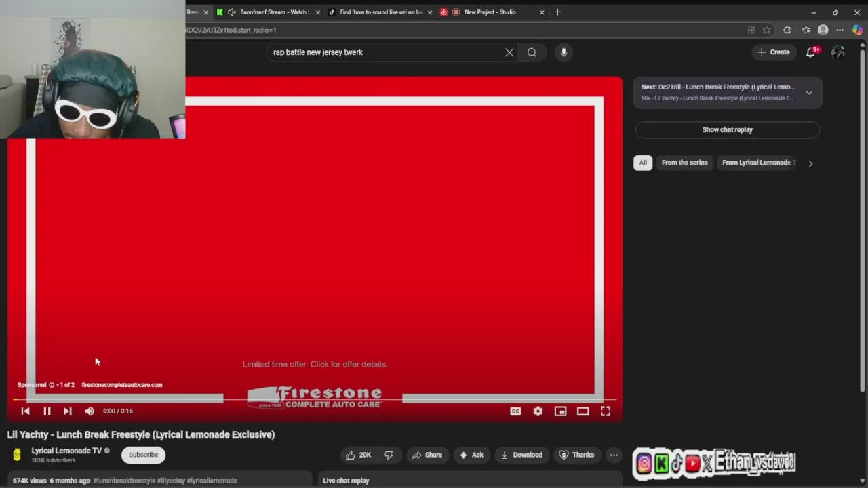Clear the search box text
Screen dimensions: 868x488
pyautogui.click(x=509, y=52)
